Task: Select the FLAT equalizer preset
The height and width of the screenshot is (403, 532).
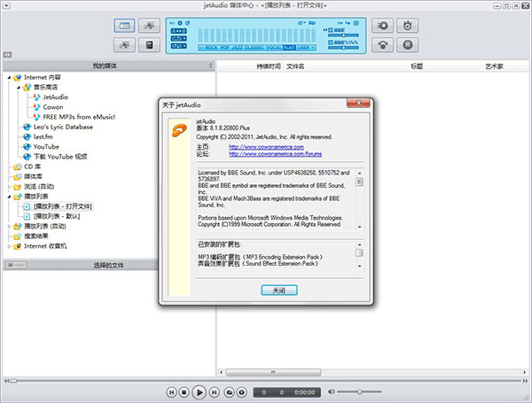Action: [x=289, y=48]
